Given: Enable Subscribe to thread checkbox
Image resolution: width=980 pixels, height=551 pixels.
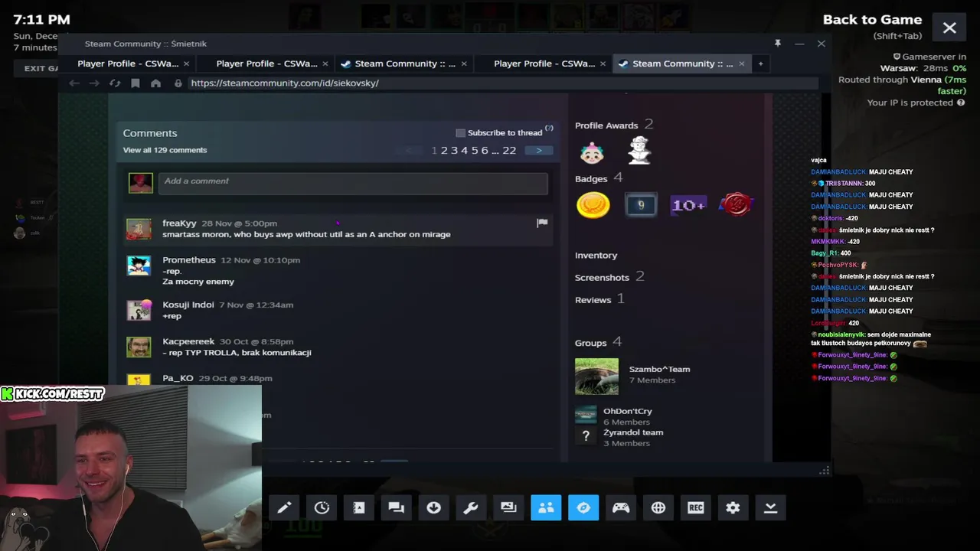Looking at the screenshot, I should point(460,133).
